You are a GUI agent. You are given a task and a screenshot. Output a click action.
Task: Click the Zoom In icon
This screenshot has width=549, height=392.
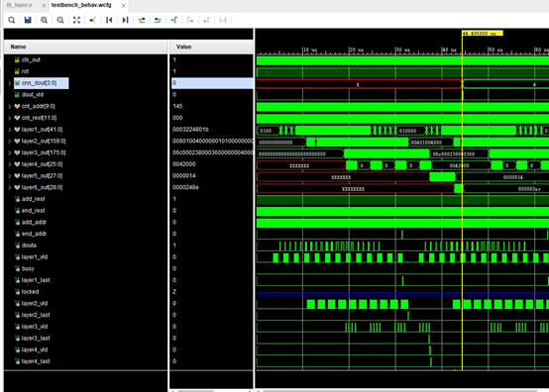tap(45, 20)
